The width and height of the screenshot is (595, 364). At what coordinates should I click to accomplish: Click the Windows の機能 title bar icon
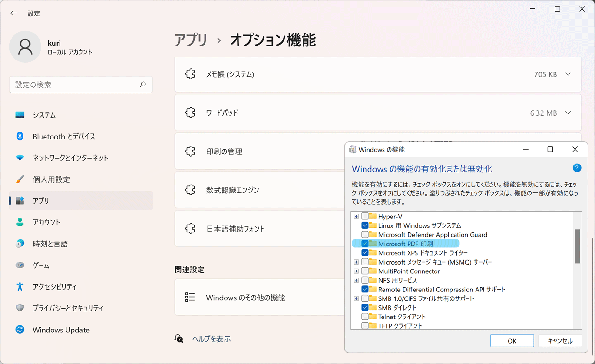353,149
